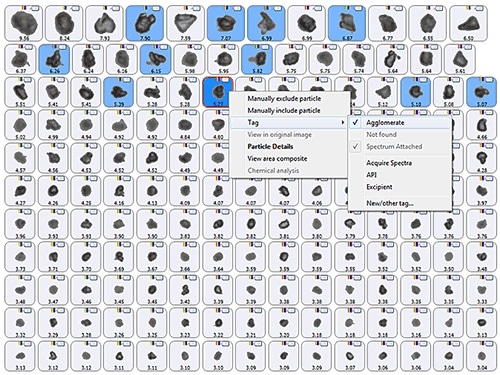Select particle thumbnail 4.09

click(185, 191)
